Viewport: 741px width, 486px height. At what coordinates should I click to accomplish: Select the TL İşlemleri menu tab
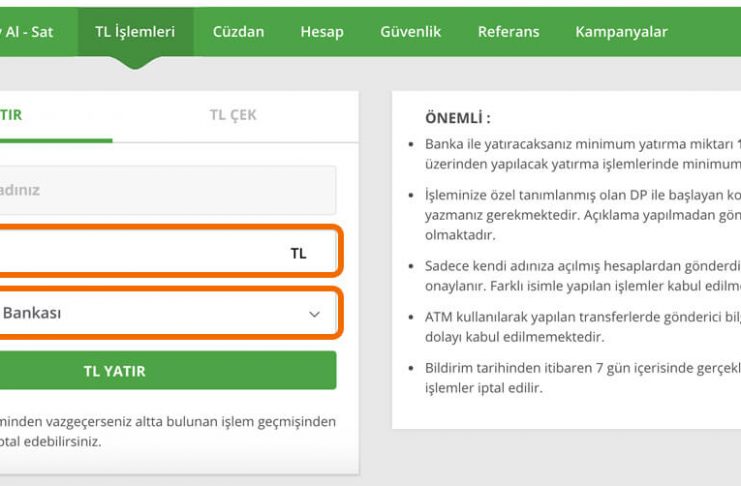click(135, 32)
